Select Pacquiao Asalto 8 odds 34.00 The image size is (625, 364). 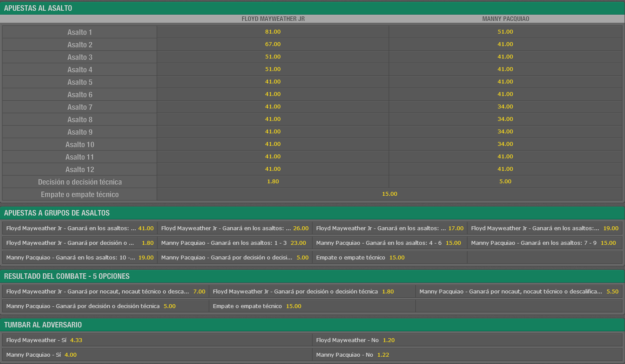click(505, 119)
